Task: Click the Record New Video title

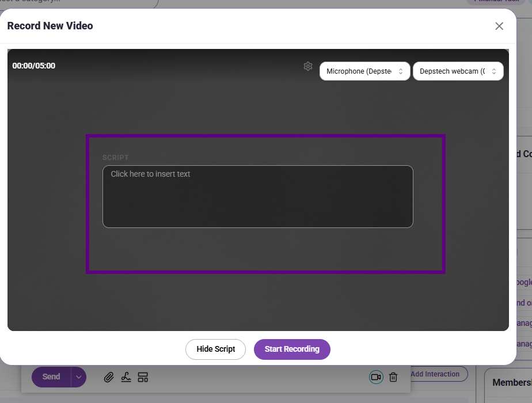Action: click(x=50, y=26)
